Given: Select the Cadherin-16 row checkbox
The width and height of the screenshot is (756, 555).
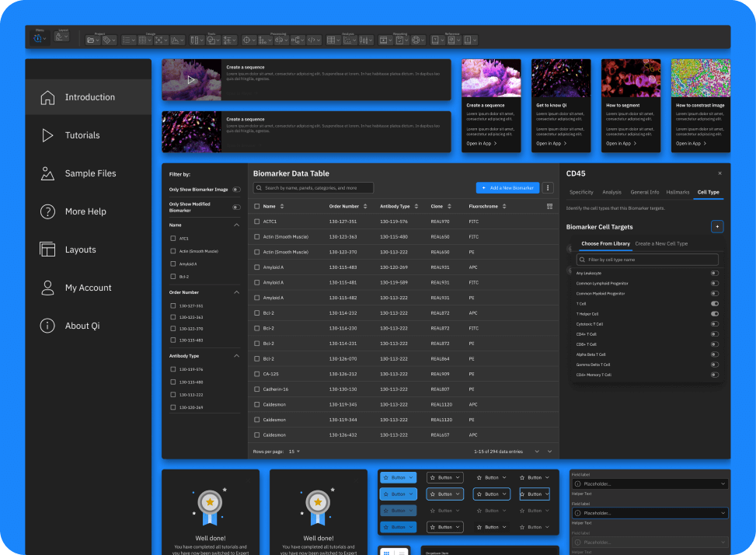Looking at the screenshot, I should (x=257, y=389).
